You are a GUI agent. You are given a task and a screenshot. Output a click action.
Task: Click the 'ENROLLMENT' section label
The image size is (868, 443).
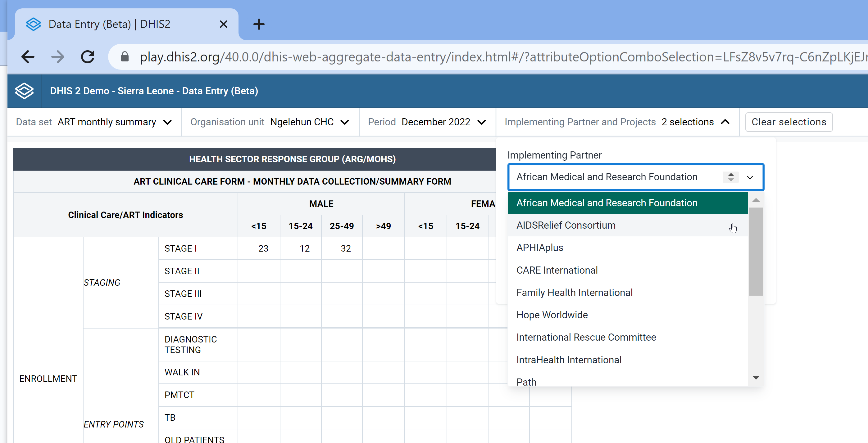click(48, 379)
